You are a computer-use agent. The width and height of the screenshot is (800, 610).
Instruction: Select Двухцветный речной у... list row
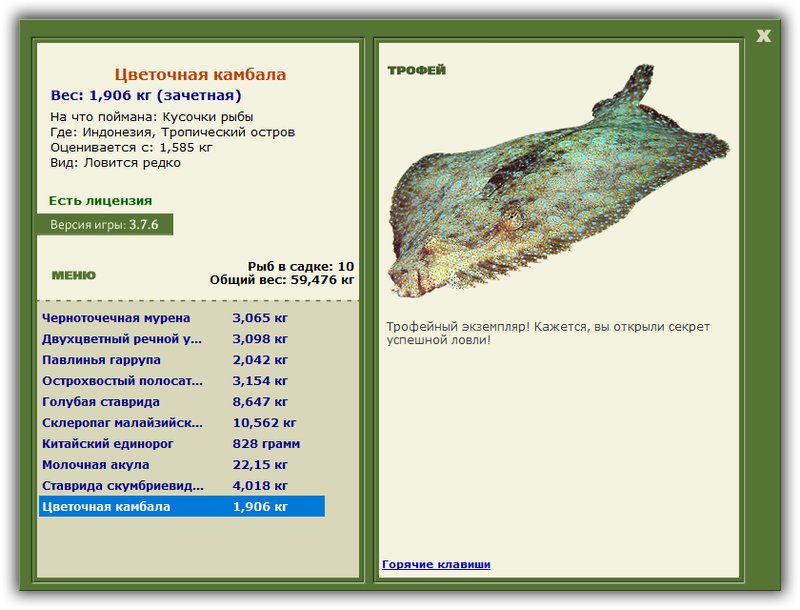(x=182, y=339)
